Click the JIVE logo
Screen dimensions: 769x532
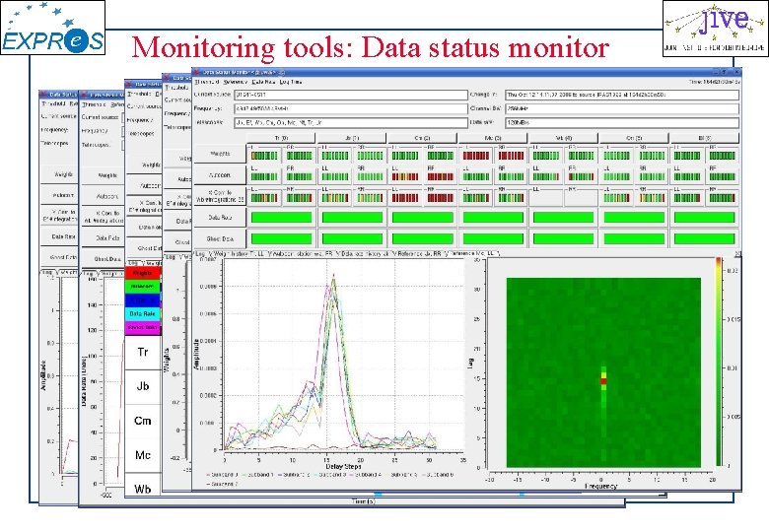[x=715, y=29]
